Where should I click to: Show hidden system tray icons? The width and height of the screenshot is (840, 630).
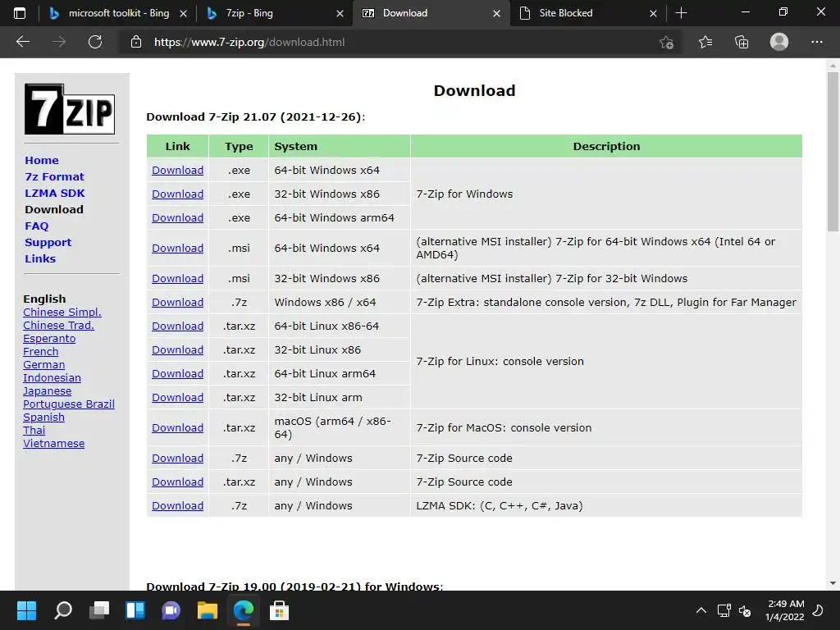click(701, 610)
